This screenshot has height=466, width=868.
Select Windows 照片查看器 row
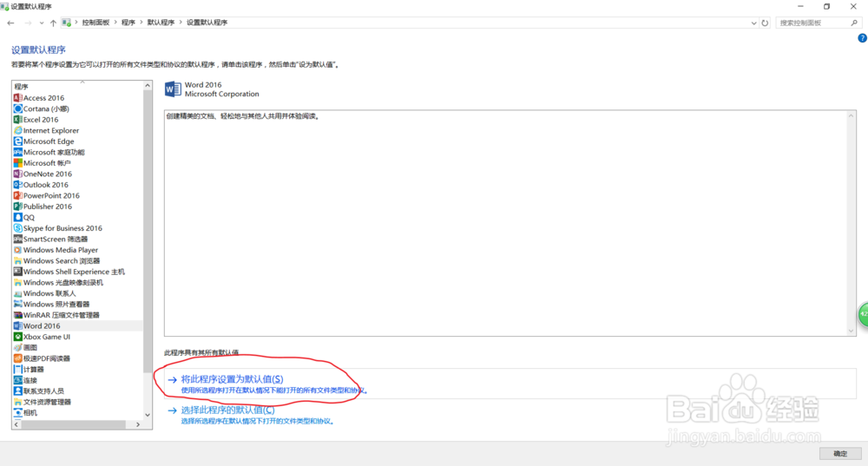(x=77, y=305)
